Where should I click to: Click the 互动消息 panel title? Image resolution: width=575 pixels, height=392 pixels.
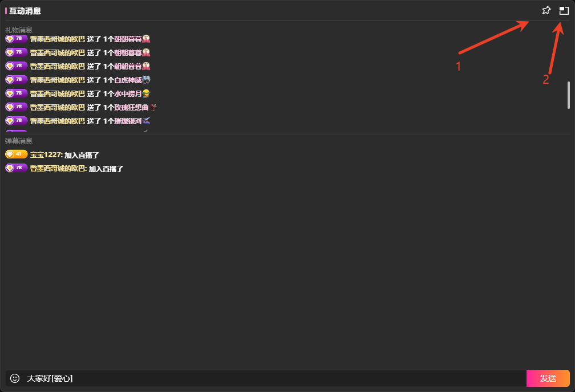[x=25, y=11]
